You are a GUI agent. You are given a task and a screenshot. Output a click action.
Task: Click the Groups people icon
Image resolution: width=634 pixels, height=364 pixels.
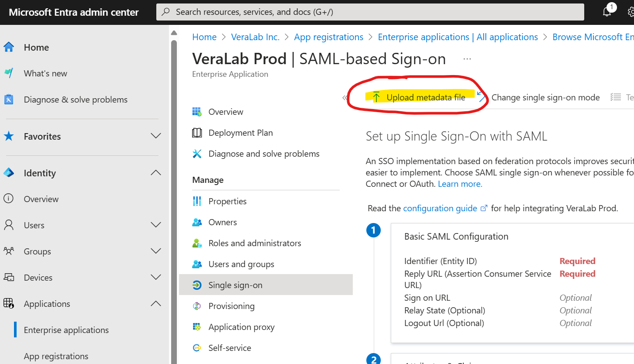tap(9, 251)
